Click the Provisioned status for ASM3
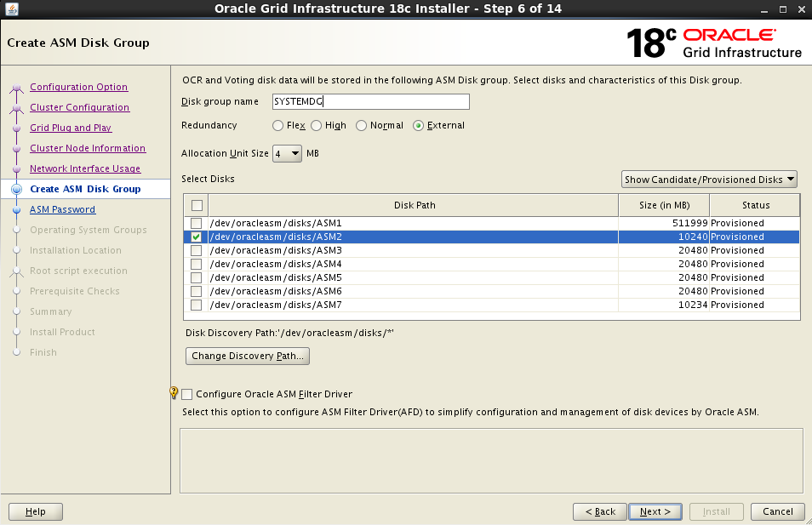Viewport: 812px width, 525px height. click(x=737, y=250)
